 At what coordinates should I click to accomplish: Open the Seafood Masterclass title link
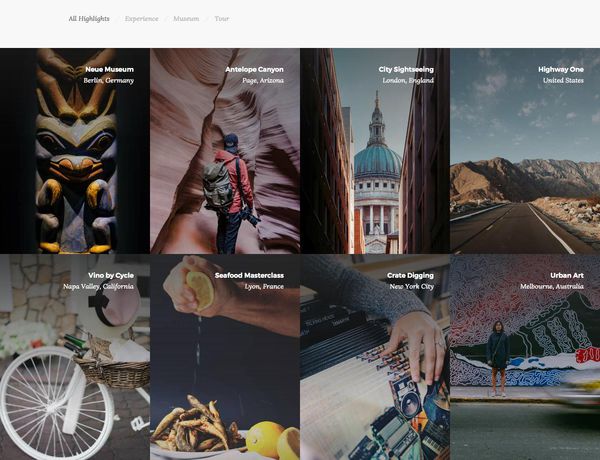coord(249,275)
